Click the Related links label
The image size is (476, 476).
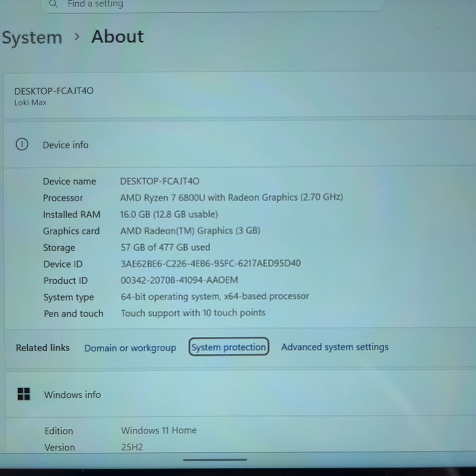coord(42,347)
